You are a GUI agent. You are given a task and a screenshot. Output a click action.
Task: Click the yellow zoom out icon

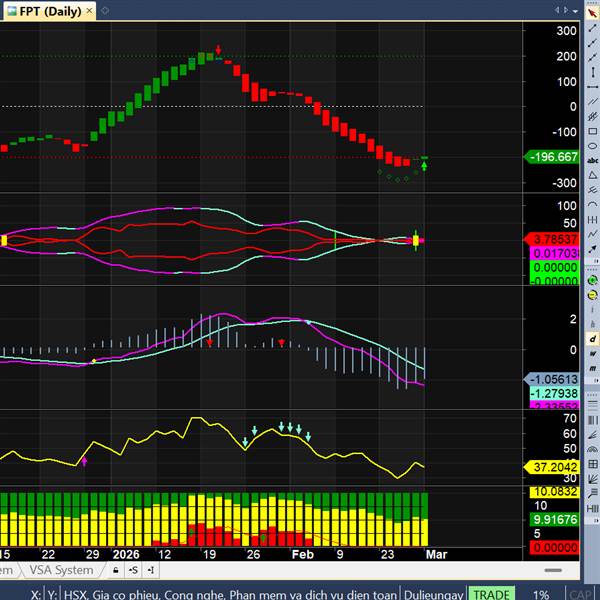(592, 295)
